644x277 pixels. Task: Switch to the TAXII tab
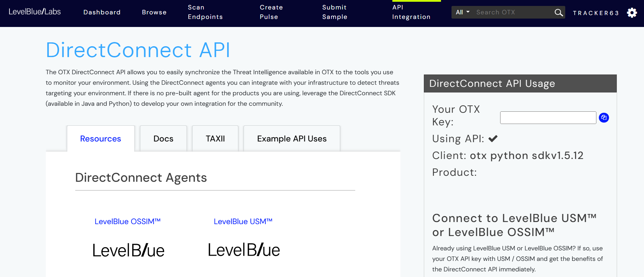(x=215, y=139)
